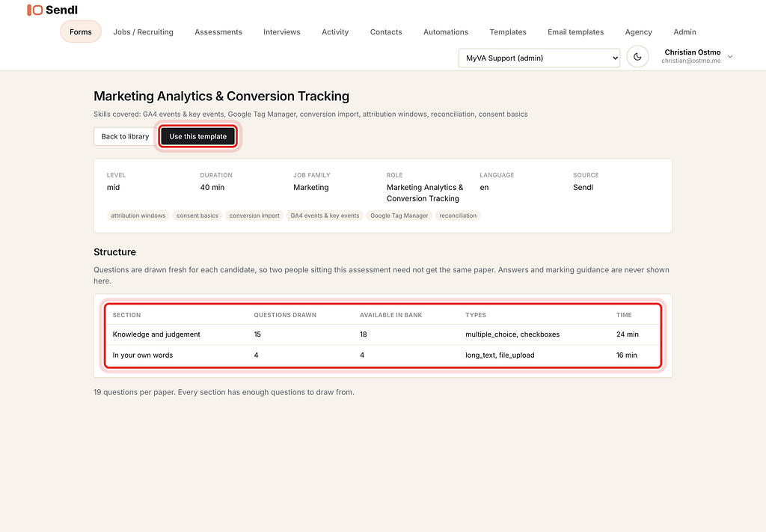This screenshot has height=532, width=766.
Task: Click the In your own words row
Action: pos(383,355)
